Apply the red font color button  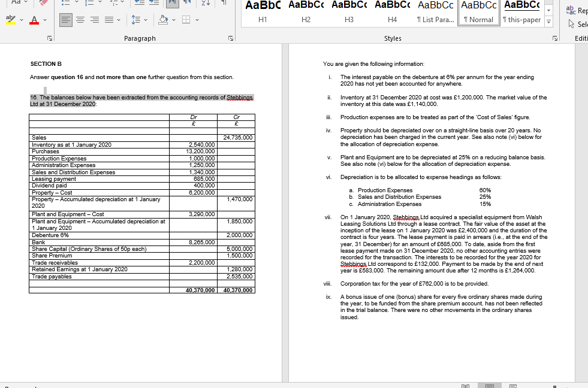coord(34,20)
